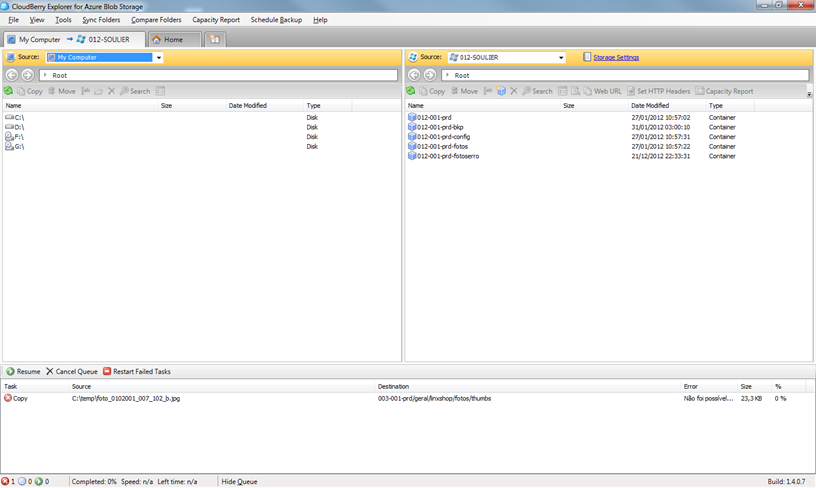Select the F:\ drive
The image size is (816, 488).
coord(15,137)
